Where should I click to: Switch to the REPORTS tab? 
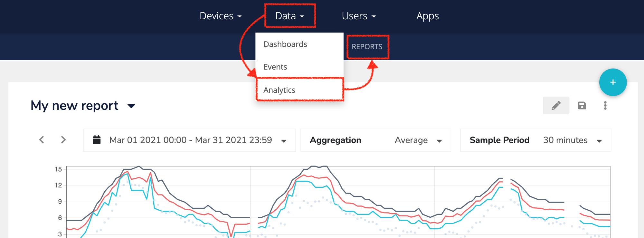367,47
